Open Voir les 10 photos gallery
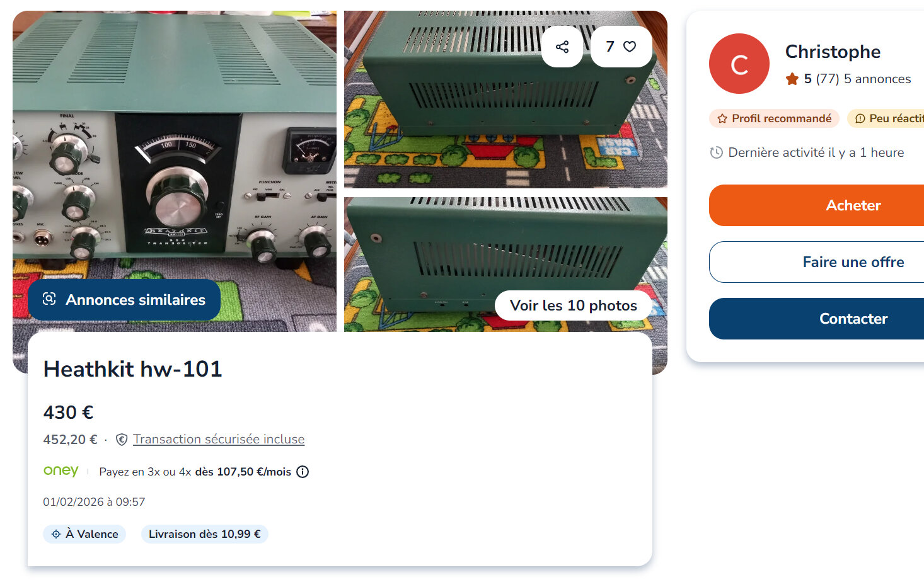Image resolution: width=924 pixels, height=587 pixels. tap(574, 305)
